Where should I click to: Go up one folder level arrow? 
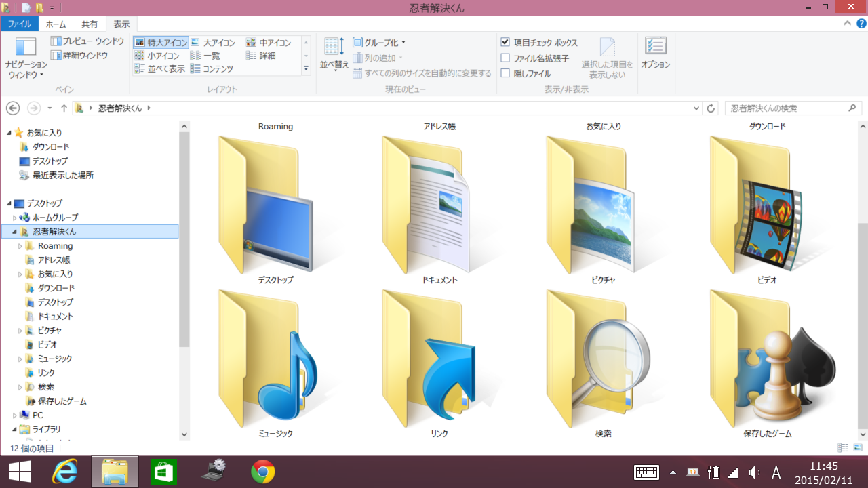pyautogui.click(x=64, y=108)
